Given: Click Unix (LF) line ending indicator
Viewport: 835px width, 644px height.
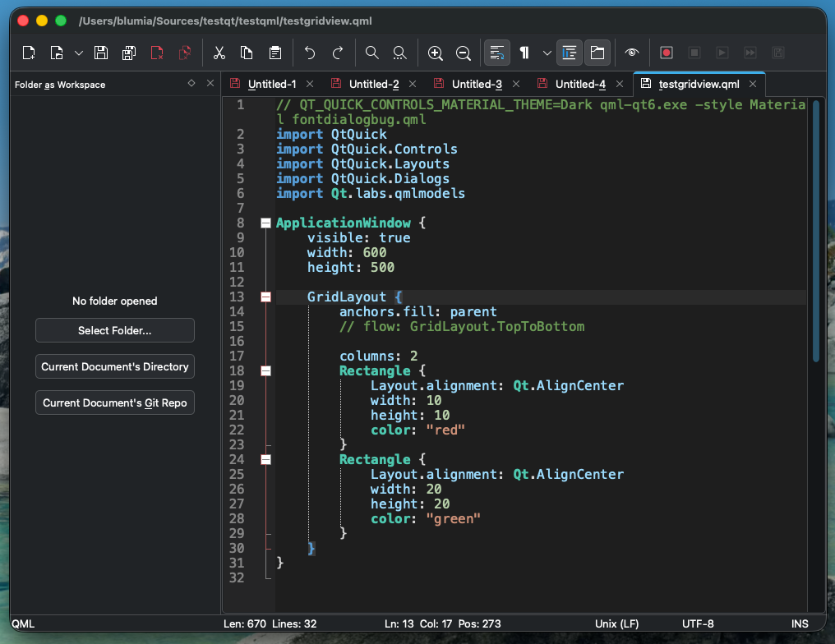Looking at the screenshot, I should tap(616, 623).
